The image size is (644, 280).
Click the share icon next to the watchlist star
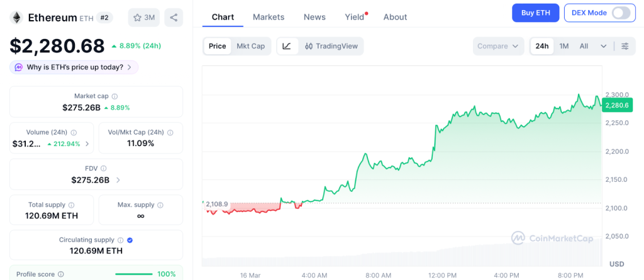coord(174,18)
